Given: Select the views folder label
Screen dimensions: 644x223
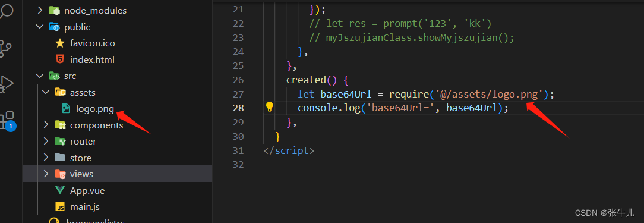Looking at the screenshot, I should pyautogui.click(x=81, y=174).
